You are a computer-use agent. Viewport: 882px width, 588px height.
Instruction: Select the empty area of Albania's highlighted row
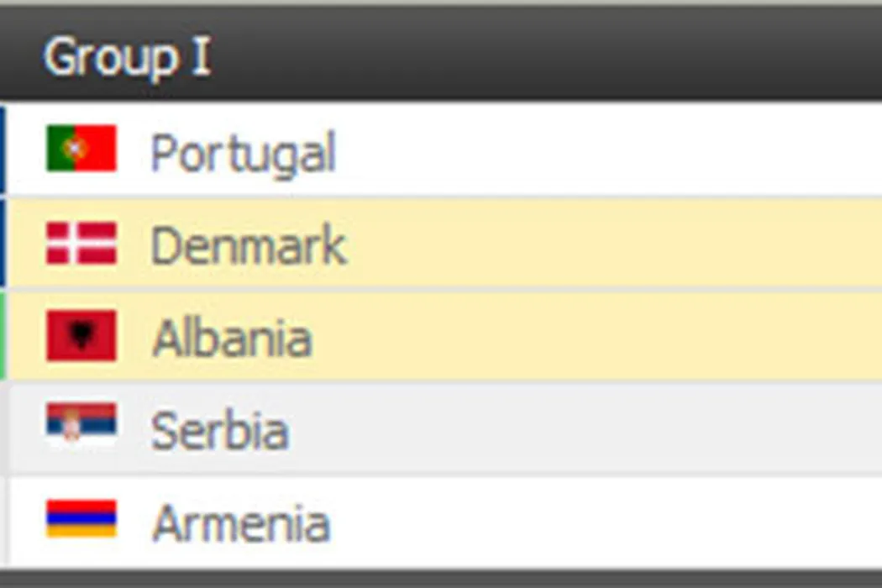pos(605,336)
